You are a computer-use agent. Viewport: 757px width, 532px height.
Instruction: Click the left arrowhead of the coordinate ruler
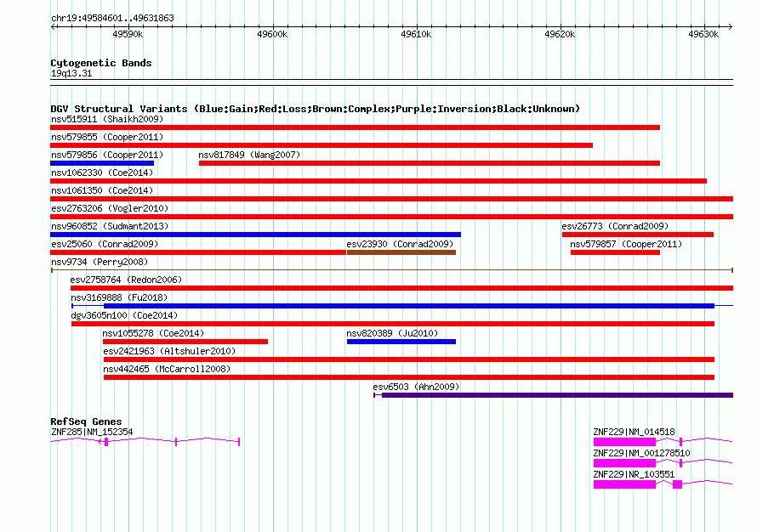(x=53, y=26)
